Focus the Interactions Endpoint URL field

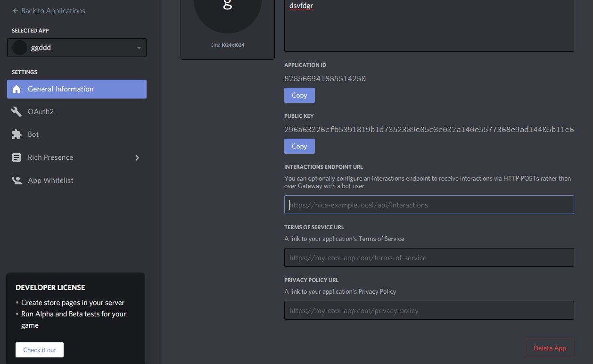tap(429, 205)
